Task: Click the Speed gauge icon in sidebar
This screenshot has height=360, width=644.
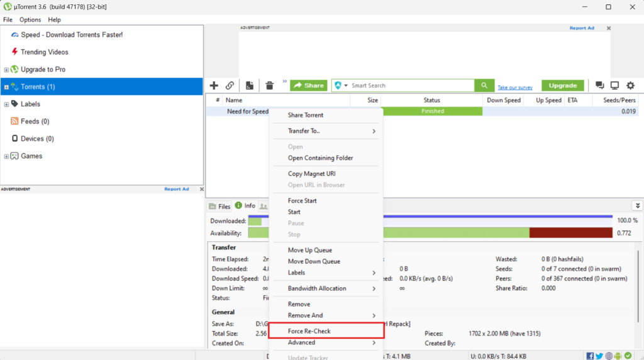Action: point(15,35)
